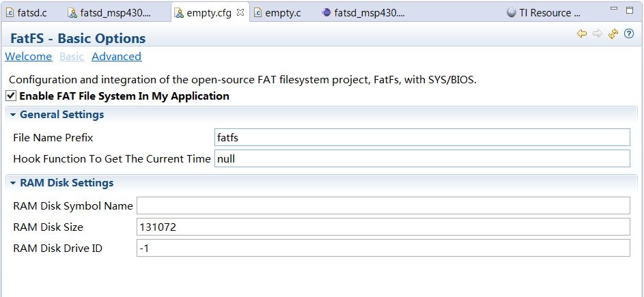Viewport: 644px width, 297px height.
Task: Click the RAM Disk Size field
Action: coord(382,227)
